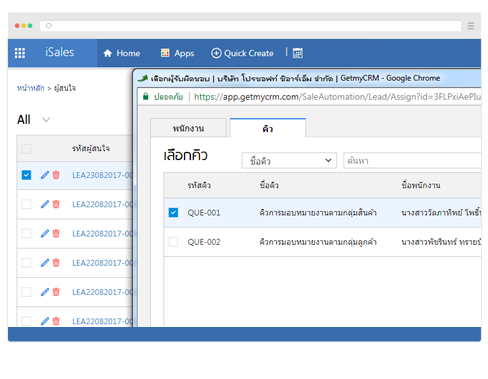The width and height of the screenshot is (488, 379).
Task: Click the GetmyCRM popup title bar icon
Action: pyautogui.click(x=143, y=78)
